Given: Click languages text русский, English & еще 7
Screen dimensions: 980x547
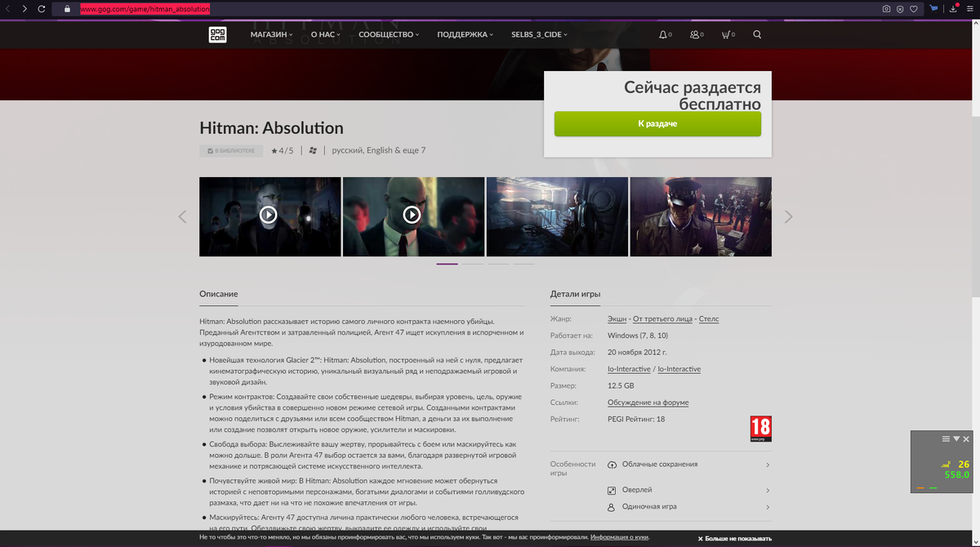Looking at the screenshot, I should click(379, 150).
